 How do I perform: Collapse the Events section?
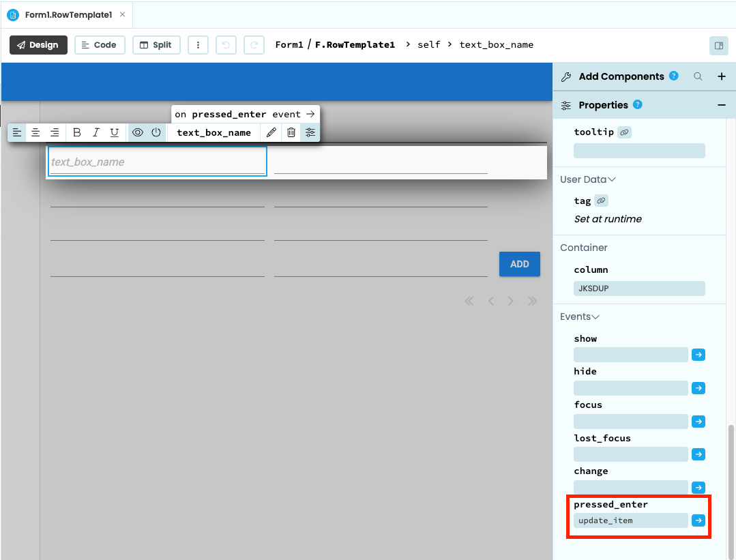[x=580, y=317]
